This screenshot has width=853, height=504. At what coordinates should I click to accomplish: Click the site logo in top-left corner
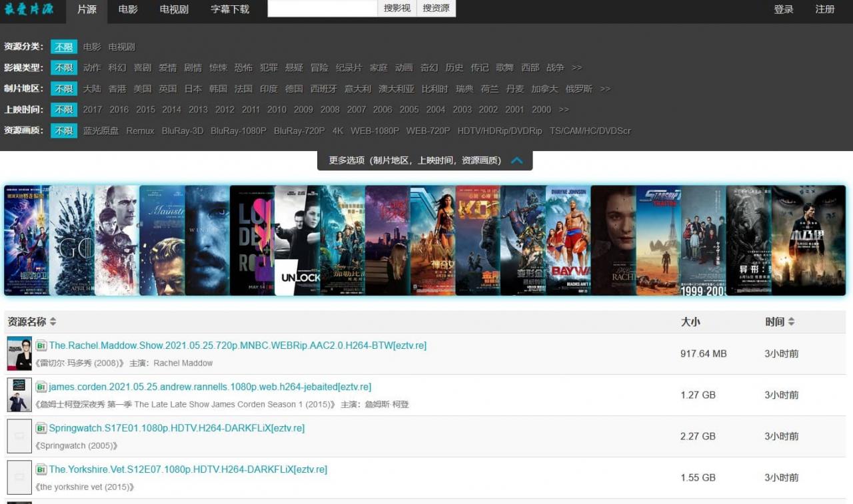click(29, 9)
